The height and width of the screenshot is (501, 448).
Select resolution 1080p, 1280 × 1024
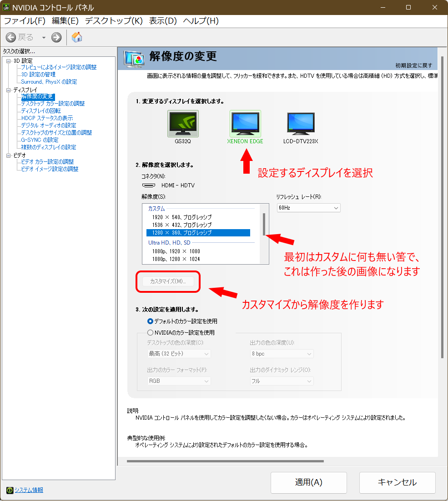(x=198, y=259)
